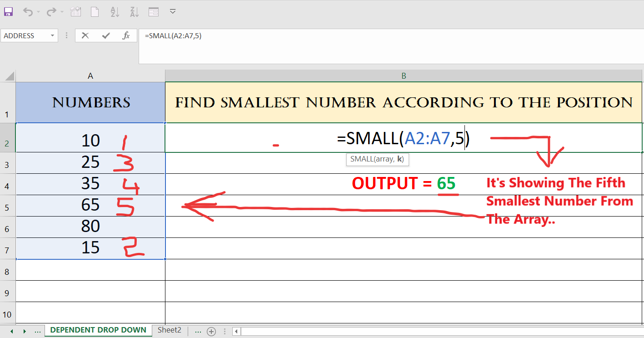Viewport: 644px width, 338px height.
Task: Click the =SMALL(A2:A7,5) formula in cell B2
Action: [x=404, y=139]
